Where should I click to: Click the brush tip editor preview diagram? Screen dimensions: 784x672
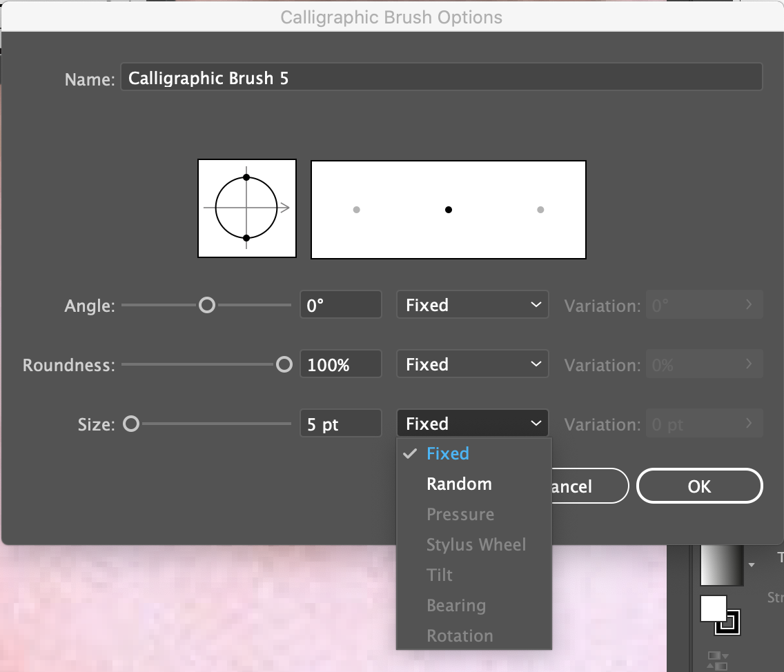(246, 208)
